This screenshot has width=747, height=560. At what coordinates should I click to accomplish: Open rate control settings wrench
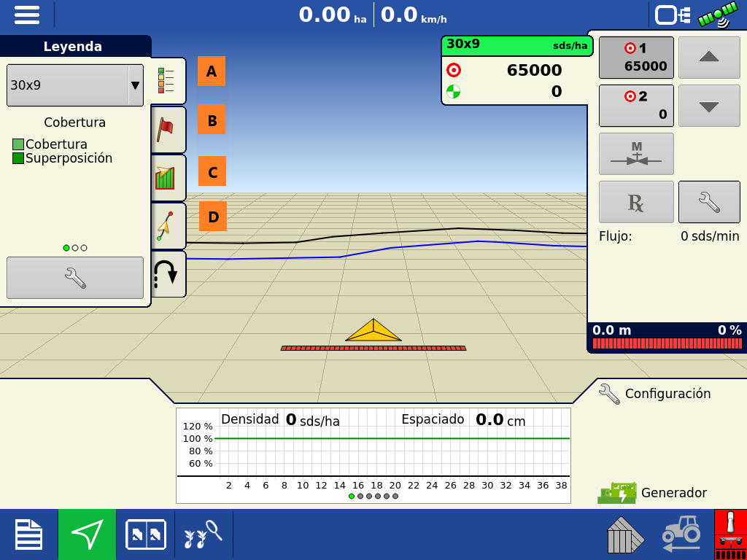click(x=708, y=202)
